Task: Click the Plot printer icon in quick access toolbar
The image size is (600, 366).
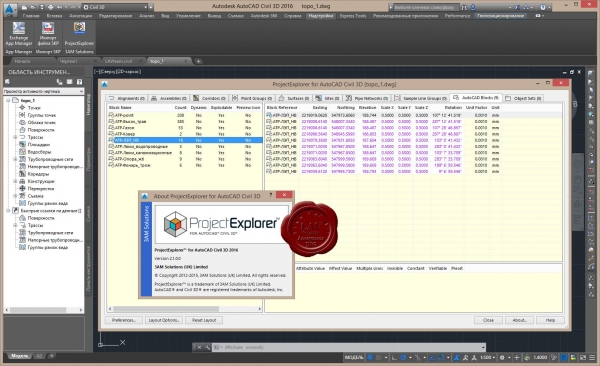Action: click(51, 7)
